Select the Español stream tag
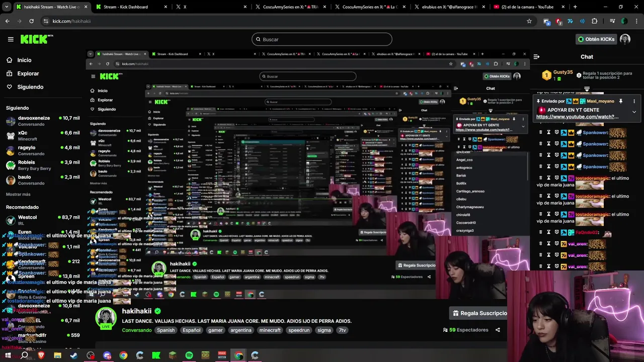 (191, 330)
